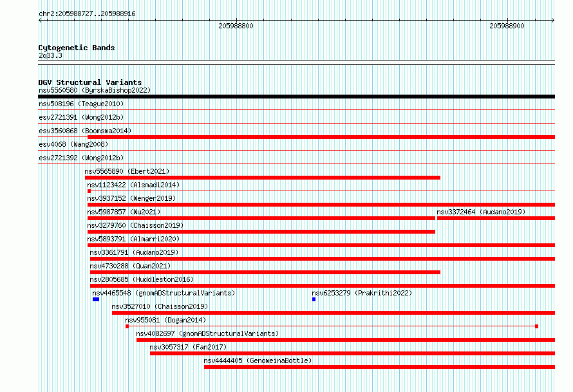Viewport: 573px width, 392px height.
Task: Open variant nsv6253279 (Prakrithi2022)
Action: pos(362,293)
